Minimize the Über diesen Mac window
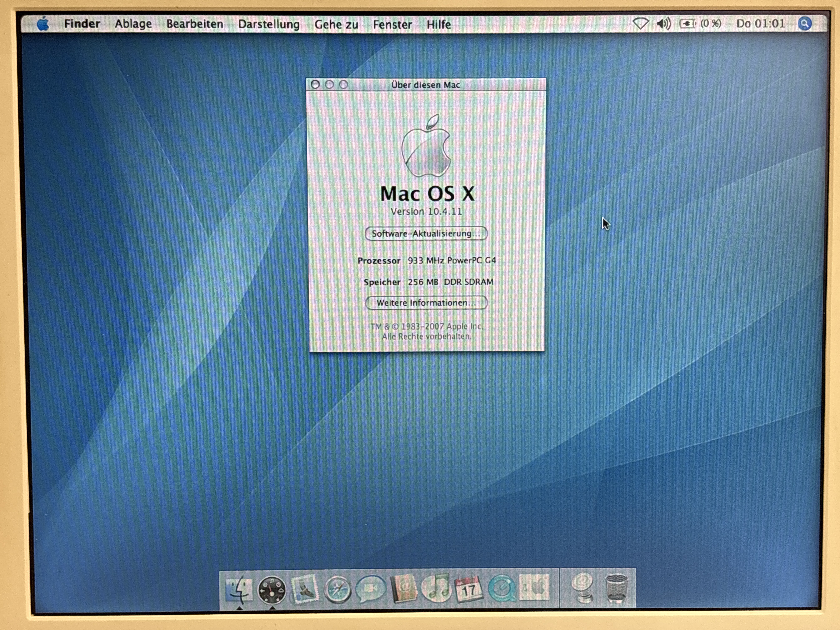840x630 pixels. (329, 84)
